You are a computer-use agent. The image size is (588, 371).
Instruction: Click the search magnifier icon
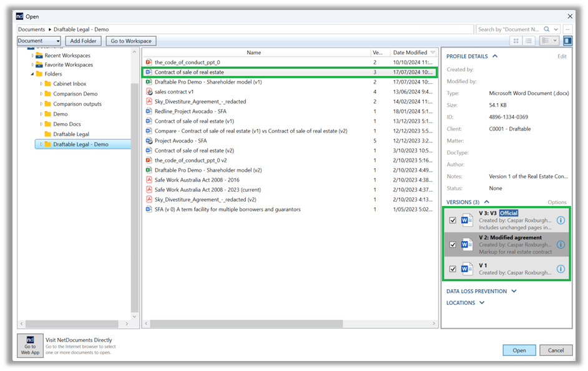[547, 29]
